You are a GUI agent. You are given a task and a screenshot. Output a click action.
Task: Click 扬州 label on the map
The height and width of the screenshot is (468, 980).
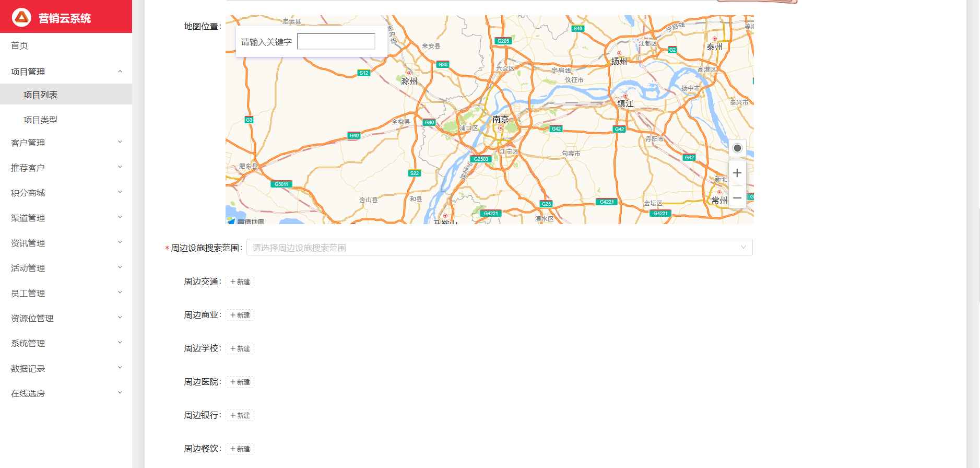[x=619, y=61]
